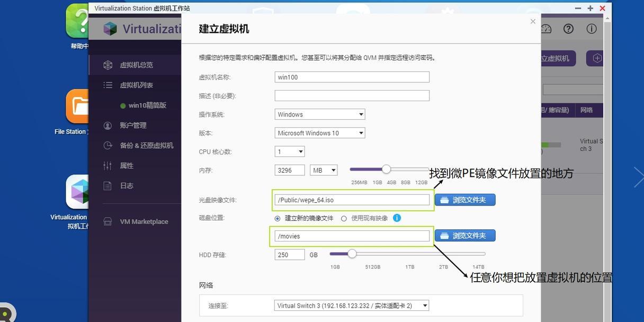644x322 pixels.
Task: Open the 虚拟机总览 overview sidebar item
Action: (135, 65)
